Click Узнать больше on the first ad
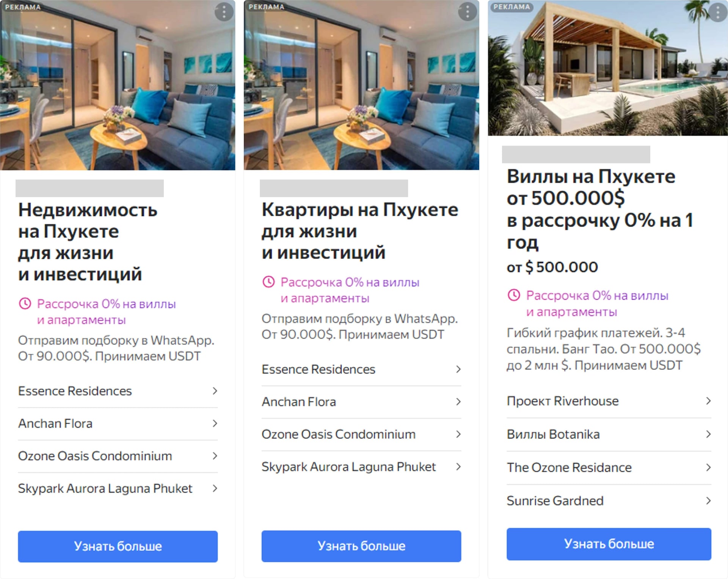The width and height of the screenshot is (728, 579). pos(118,546)
